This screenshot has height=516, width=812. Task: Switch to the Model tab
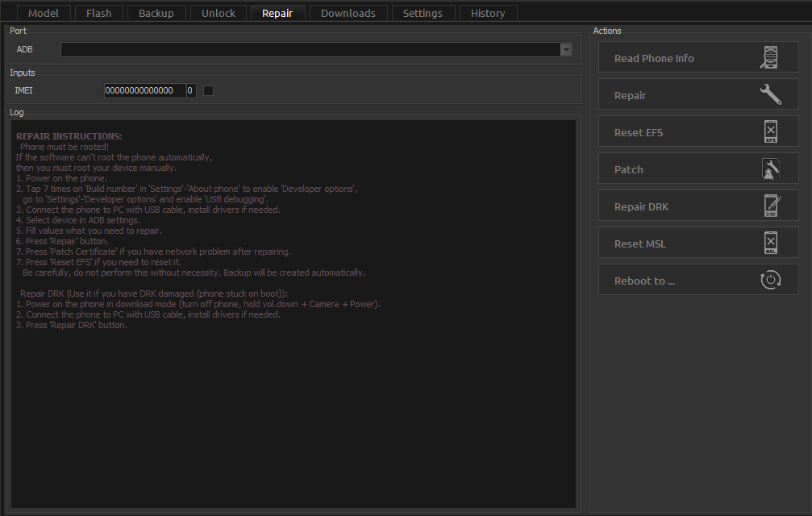44,13
